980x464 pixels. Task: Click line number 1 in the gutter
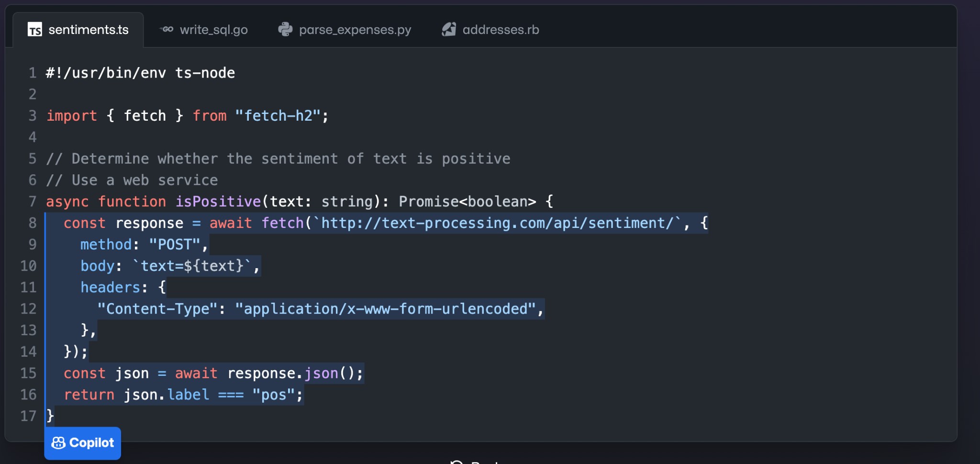coord(32,73)
